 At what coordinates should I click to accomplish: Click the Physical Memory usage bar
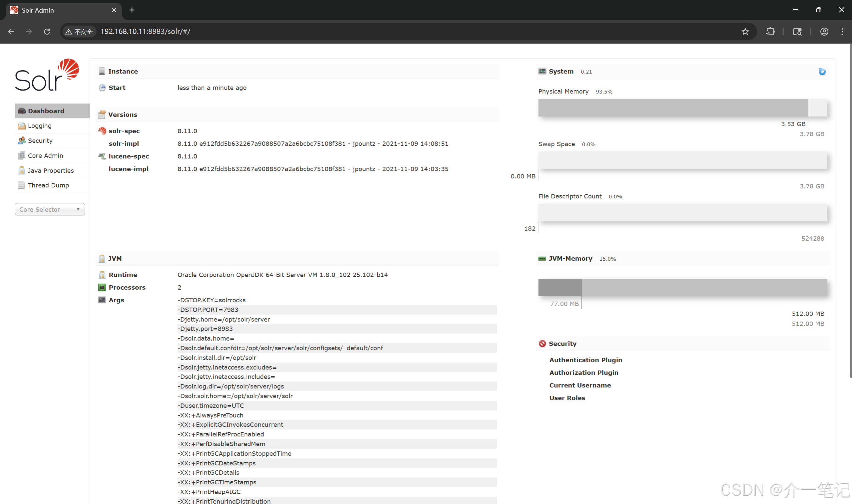682,108
